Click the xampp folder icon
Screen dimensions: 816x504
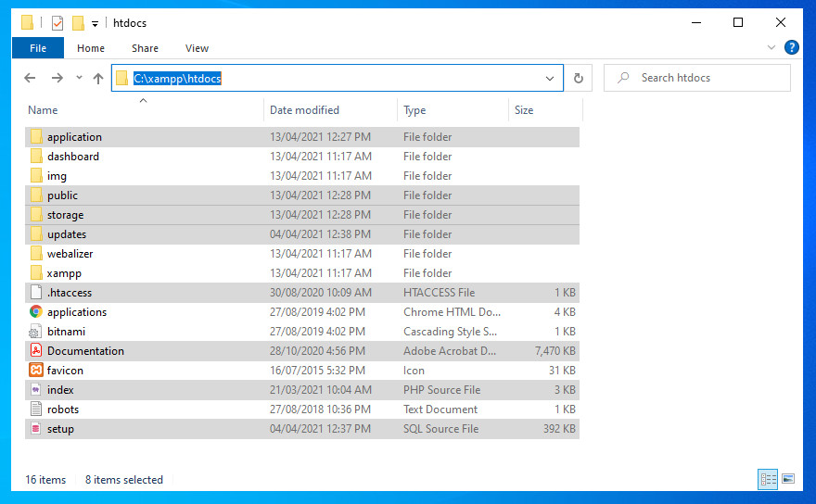point(36,272)
